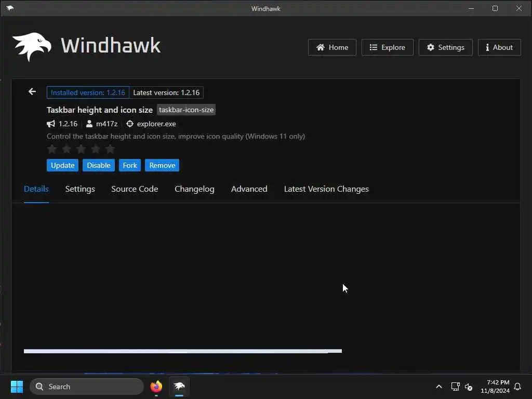The image size is (532, 399).
Task: Click the author person icon beside m417z
Action: click(89, 124)
